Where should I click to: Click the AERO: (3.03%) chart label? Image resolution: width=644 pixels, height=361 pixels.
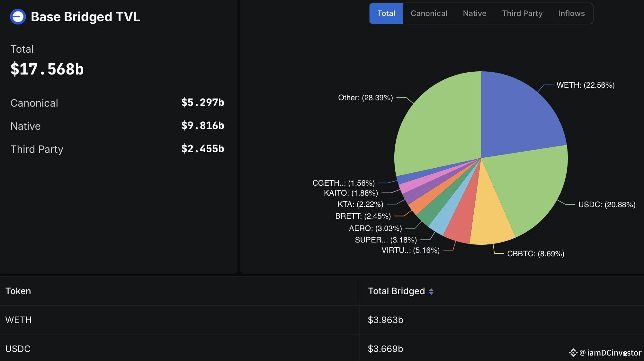375,228
